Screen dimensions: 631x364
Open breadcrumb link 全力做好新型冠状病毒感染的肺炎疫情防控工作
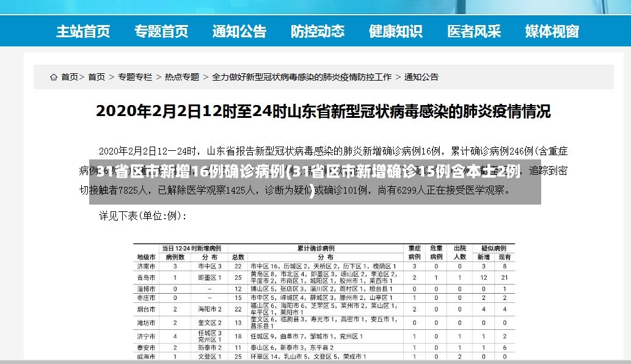point(301,77)
